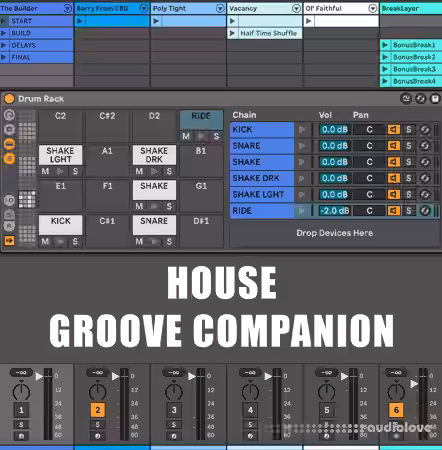This screenshot has width=442, height=450.
Task: Select the BreakLayer track header
Action: 411,8
